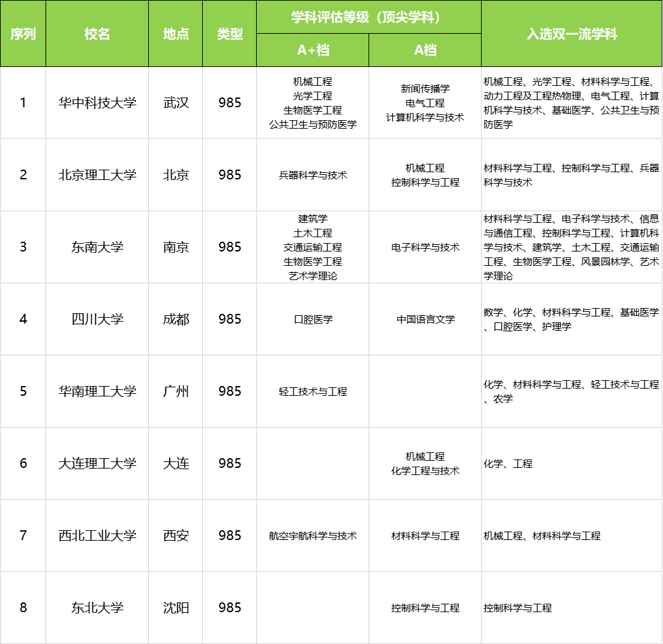663x644 pixels.
Task: Select the 中国语言文学 cell
Action: coord(425,319)
